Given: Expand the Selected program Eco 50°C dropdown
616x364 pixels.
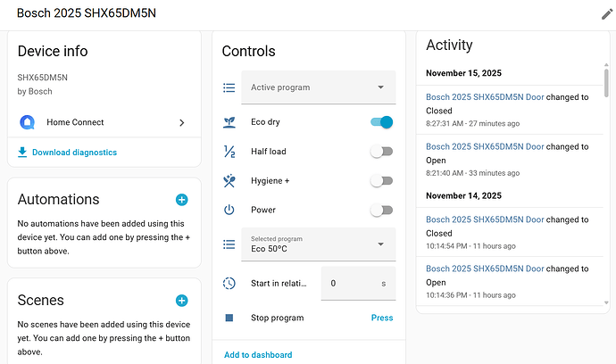Looking at the screenshot, I should coord(317,244).
